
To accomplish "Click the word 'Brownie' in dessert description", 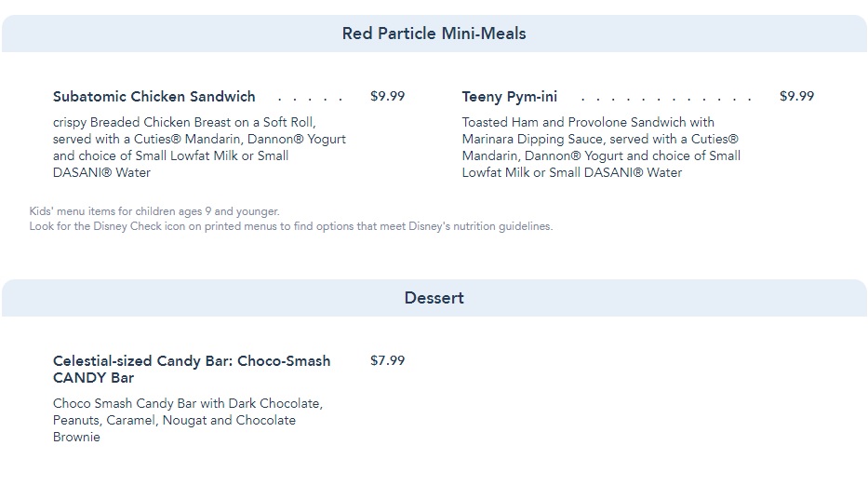I will click(x=76, y=437).
